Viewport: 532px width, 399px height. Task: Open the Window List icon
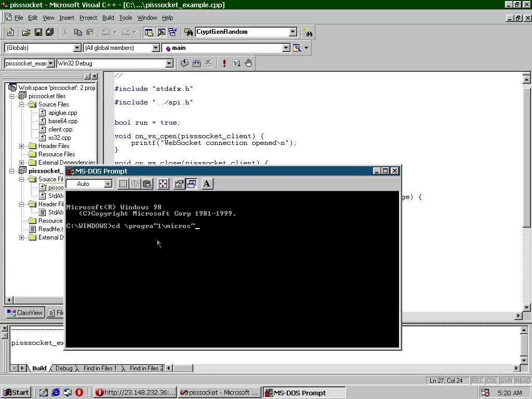(172, 32)
